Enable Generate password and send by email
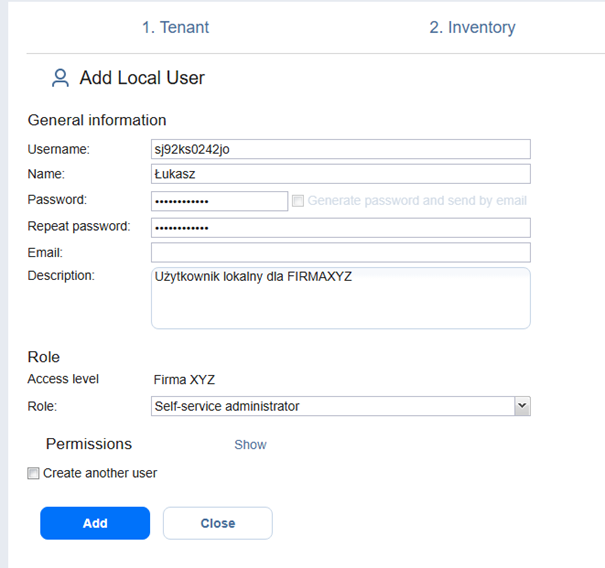 coord(298,201)
